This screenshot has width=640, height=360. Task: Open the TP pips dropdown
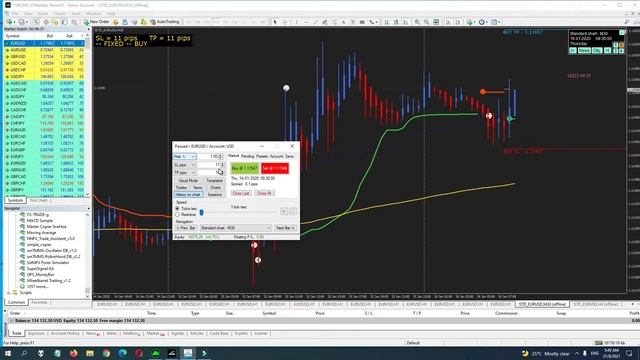point(184,173)
